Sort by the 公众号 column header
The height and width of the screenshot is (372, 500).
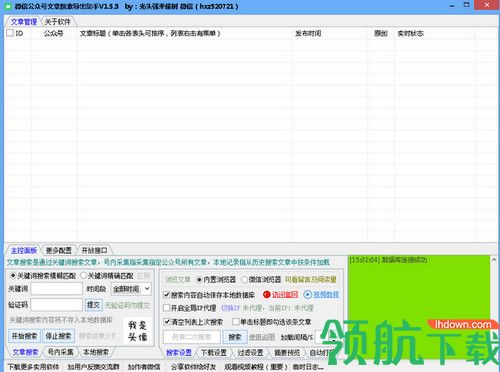54,33
